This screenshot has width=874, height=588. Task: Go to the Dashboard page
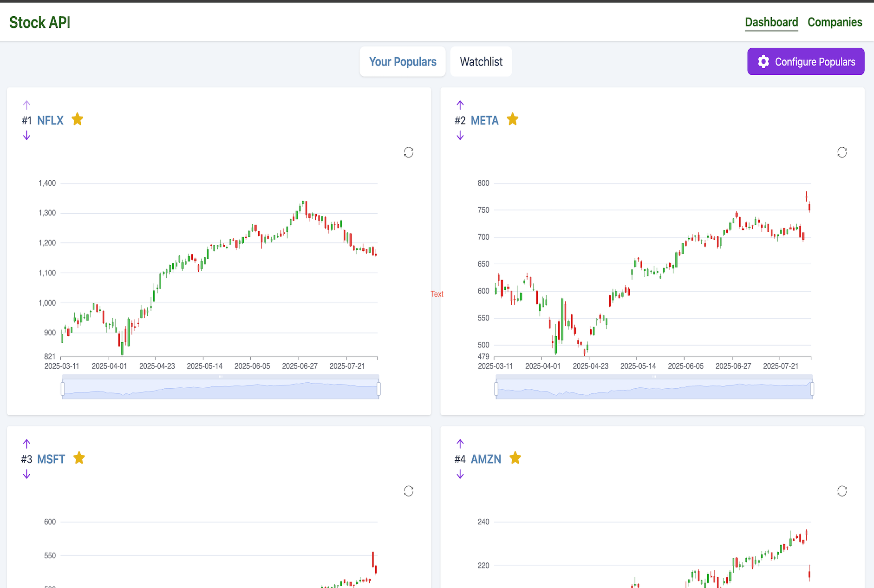[771, 22]
